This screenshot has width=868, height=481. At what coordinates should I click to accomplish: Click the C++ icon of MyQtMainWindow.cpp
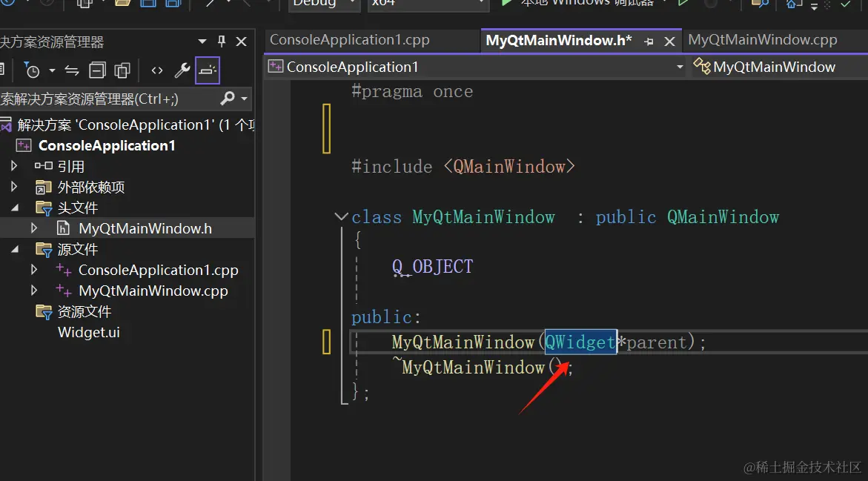(64, 291)
